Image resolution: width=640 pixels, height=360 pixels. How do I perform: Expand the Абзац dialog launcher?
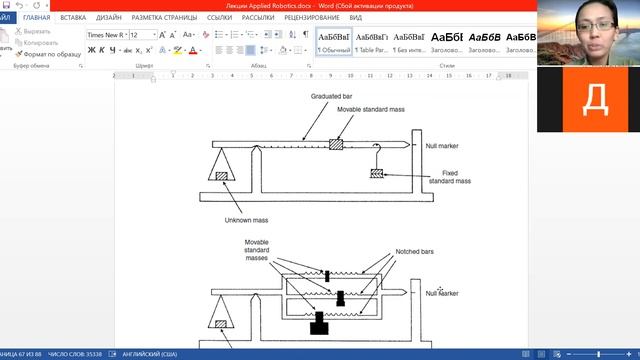309,66
